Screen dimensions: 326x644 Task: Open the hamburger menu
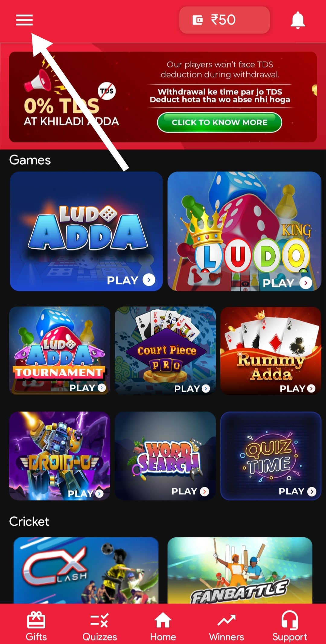coord(24,20)
